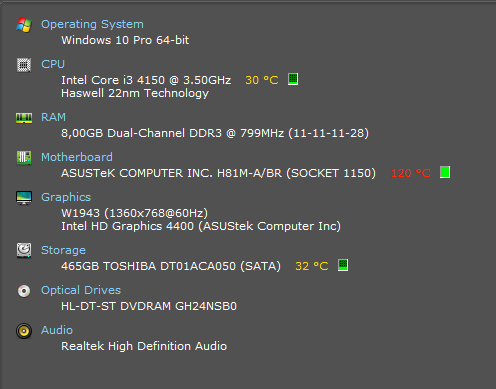Click the Windows logo icon beside Operating System
Viewport: 496px width, 389px height.
[x=24, y=25]
